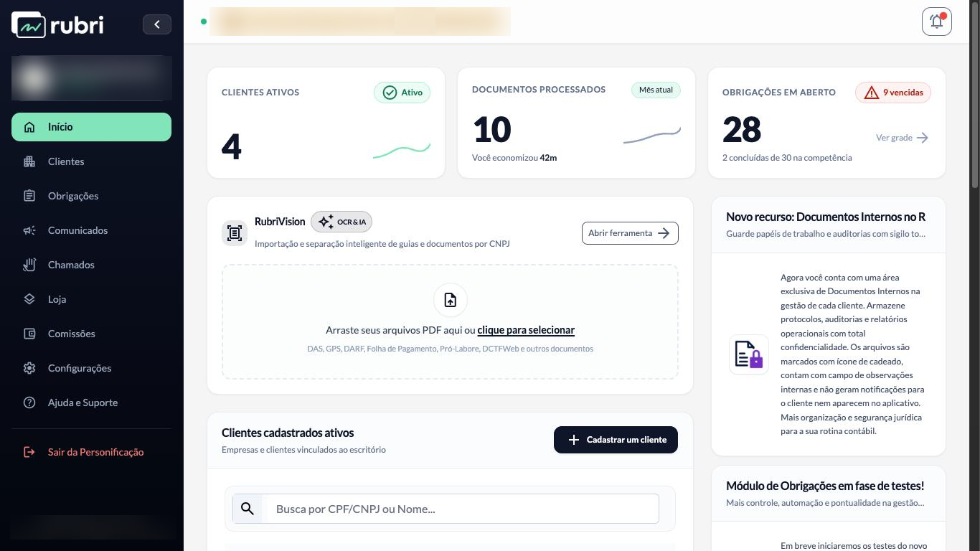The image size is (980, 551).
Task: Click the search magnifier icon
Action: coord(248,509)
